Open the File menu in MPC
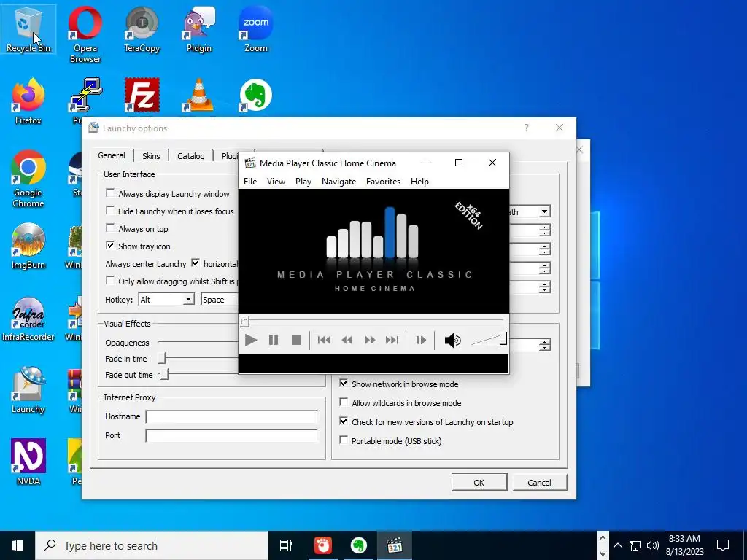 point(250,182)
